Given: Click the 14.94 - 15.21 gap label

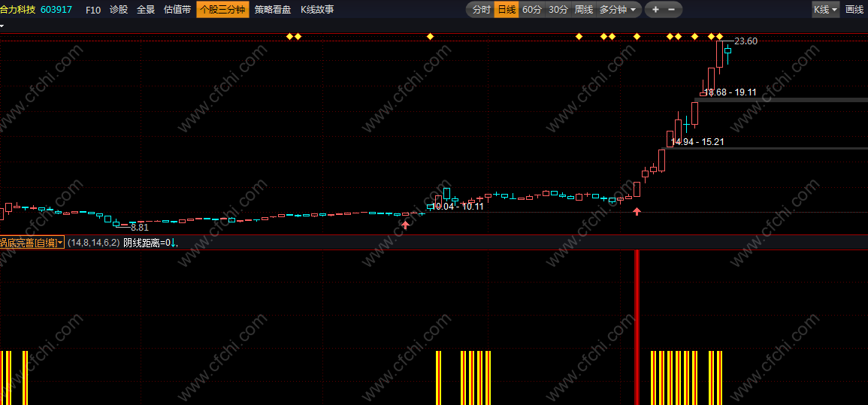Looking at the screenshot, I should 697,142.
